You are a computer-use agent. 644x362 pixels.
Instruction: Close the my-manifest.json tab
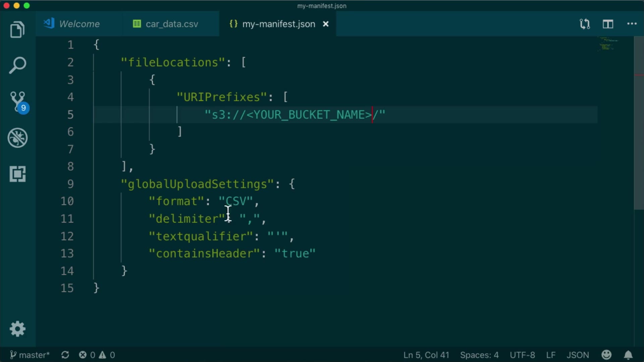(x=325, y=24)
